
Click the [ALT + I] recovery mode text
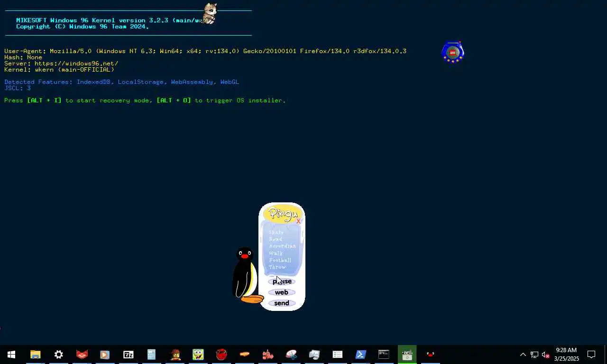coord(44,100)
